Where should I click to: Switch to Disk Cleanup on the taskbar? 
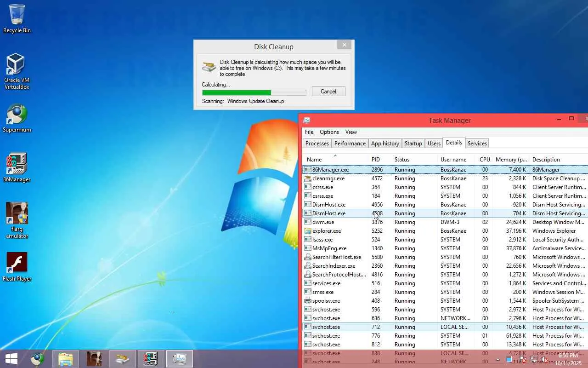pyautogui.click(x=123, y=359)
